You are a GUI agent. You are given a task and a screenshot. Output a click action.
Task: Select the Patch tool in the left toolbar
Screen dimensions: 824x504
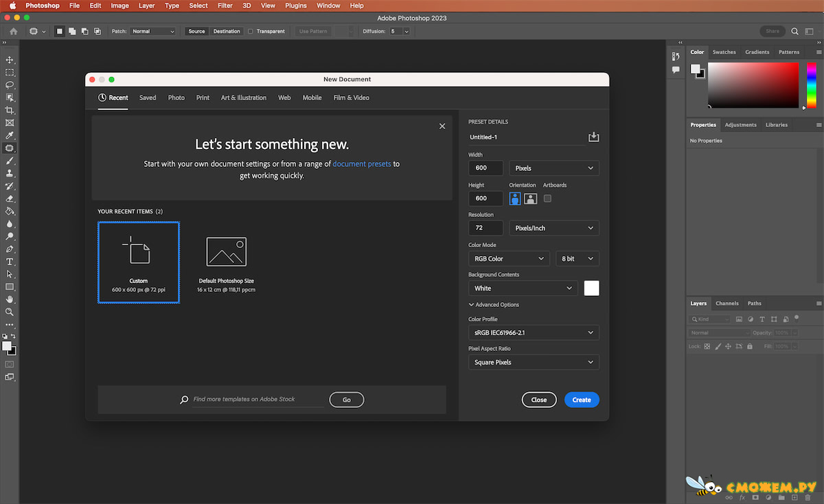(10, 148)
